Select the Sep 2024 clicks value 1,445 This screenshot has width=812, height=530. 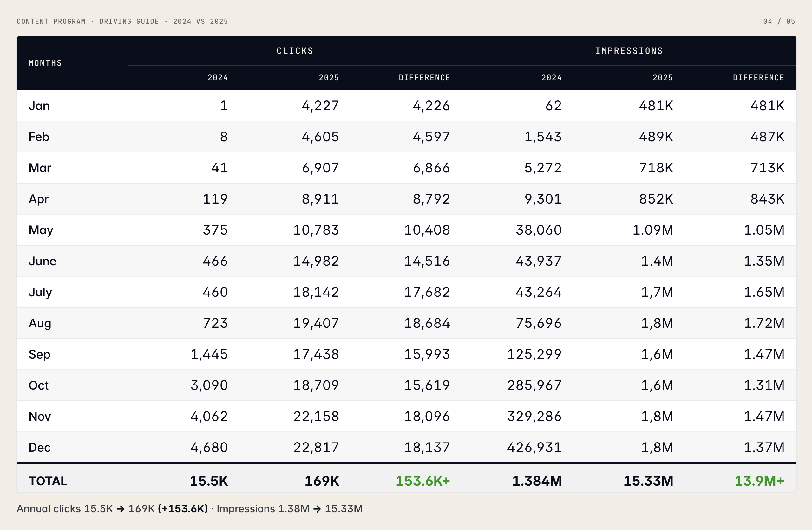click(209, 354)
